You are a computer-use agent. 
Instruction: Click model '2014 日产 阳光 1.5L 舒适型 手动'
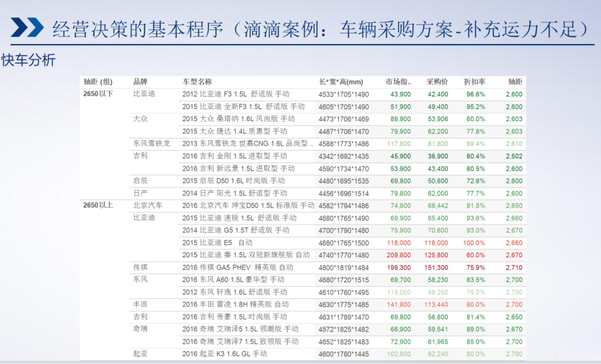(235, 193)
